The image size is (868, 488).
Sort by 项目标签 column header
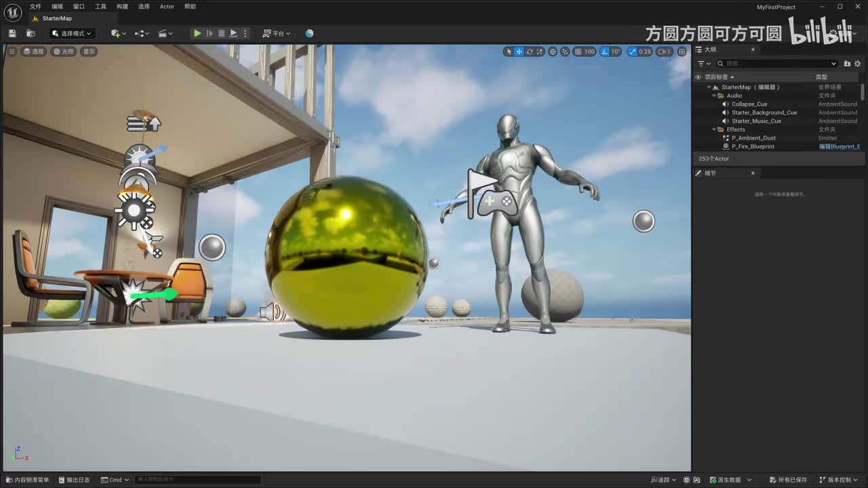pos(717,77)
